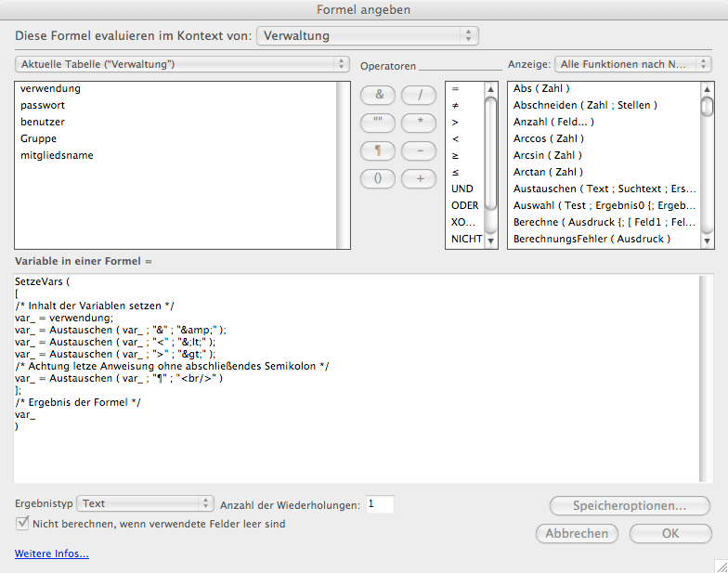This screenshot has height=573, width=728.
Task: Insert quotation marks with the quotes button
Action: point(378,122)
